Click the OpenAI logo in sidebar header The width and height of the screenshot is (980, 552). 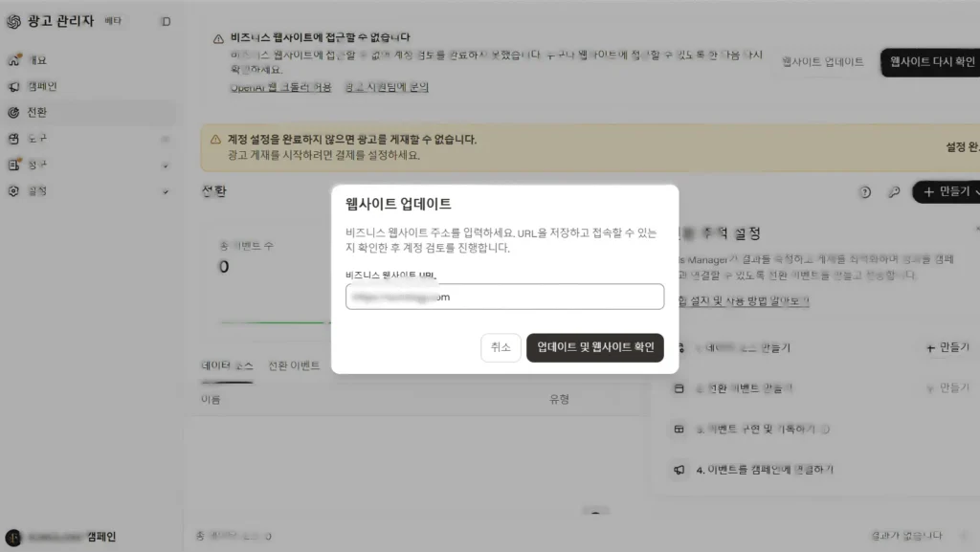pos(13,21)
